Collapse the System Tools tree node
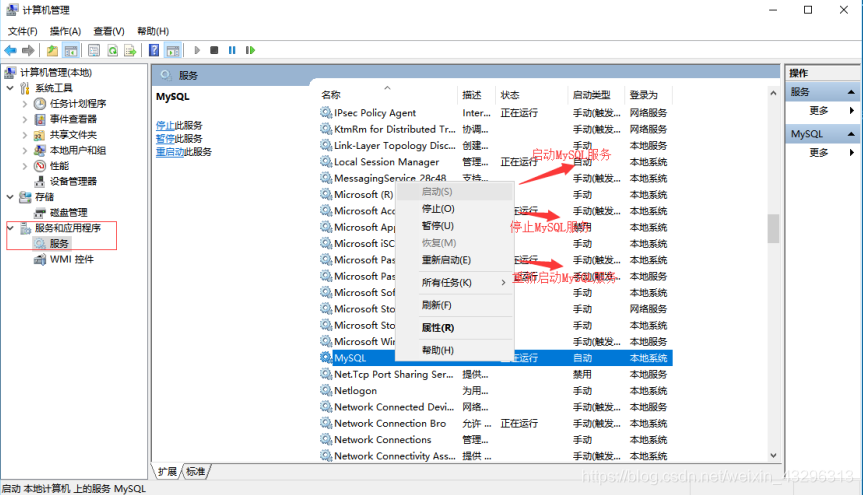 [10, 88]
